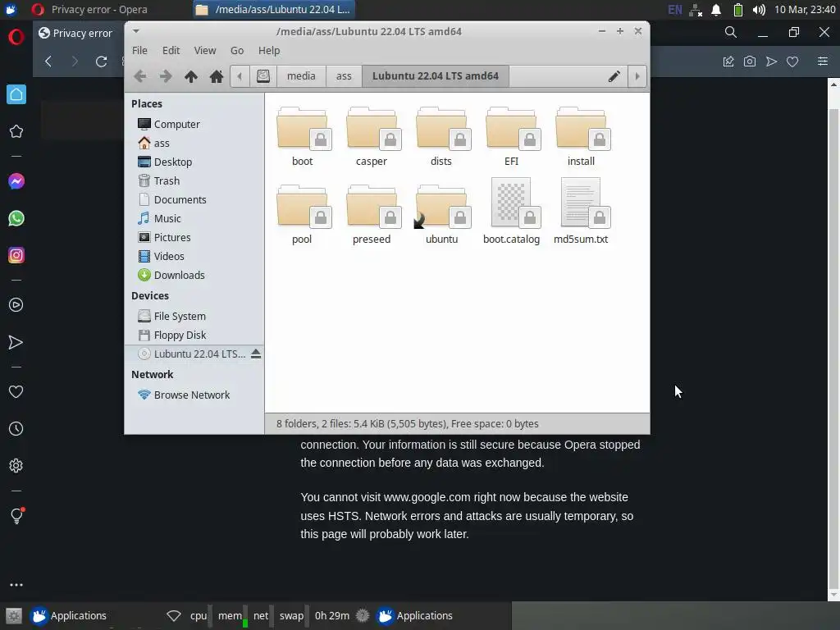Open Opera history clock icon
The image size is (840, 630).
16,428
